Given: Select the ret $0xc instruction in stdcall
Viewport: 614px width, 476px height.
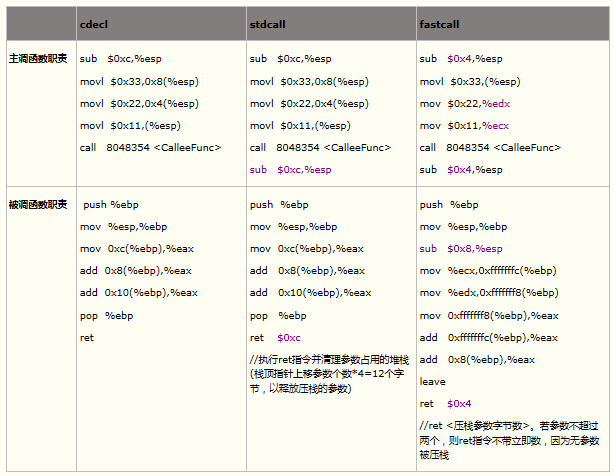Looking at the screenshot, I should (275, 338).
